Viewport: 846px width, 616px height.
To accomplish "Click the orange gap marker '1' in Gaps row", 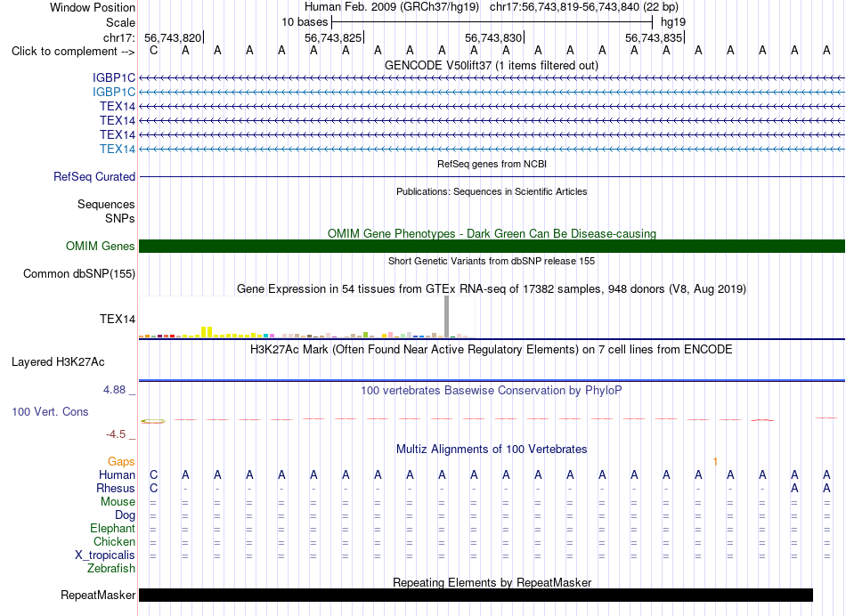I will (715, 462).
